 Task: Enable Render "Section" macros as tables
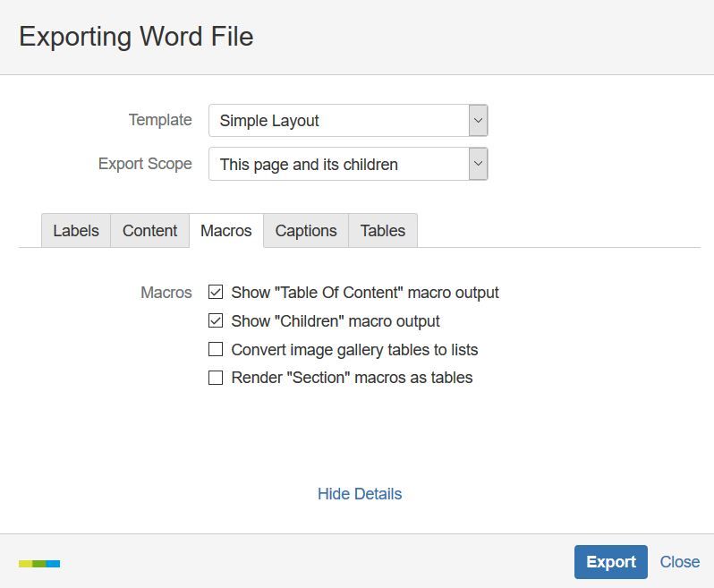(x=216, y=378)
